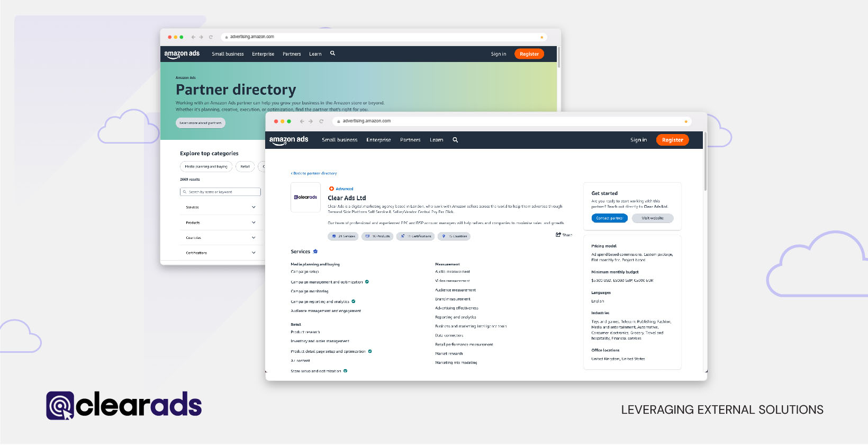Click the front window vertical scrollbar
This screenshot has width=868, height=445.
(x=705, y=162)
